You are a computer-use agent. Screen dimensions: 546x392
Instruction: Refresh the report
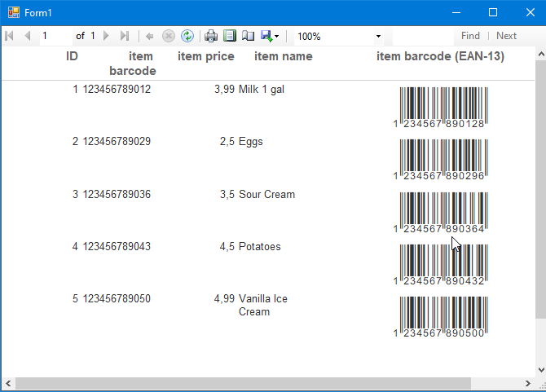pyautogui.click(x=187, y=36)
